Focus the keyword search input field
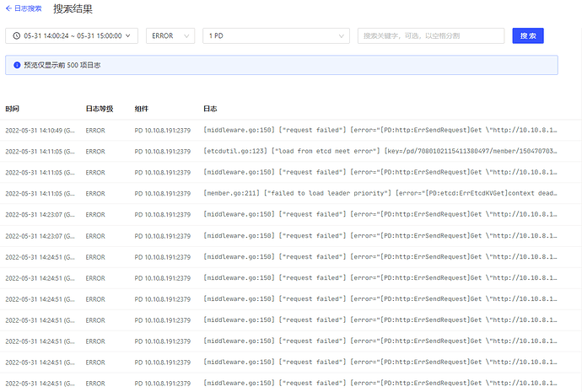The width and height of the screenshot is (582, 392). pyautogui.click(x=431, y=35)
